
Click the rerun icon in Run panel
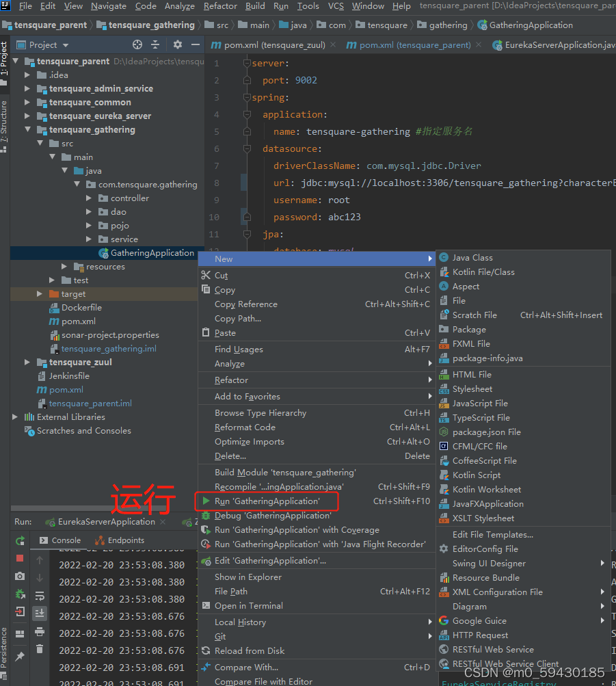[20, 541]
